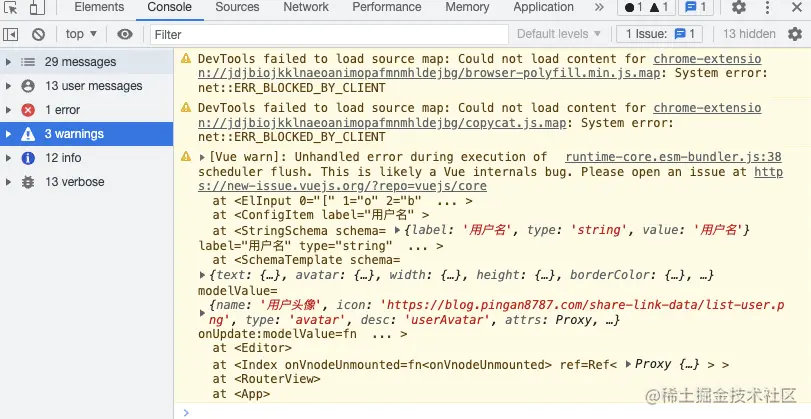Click the red error icon in sidebar

pos(28,110)
